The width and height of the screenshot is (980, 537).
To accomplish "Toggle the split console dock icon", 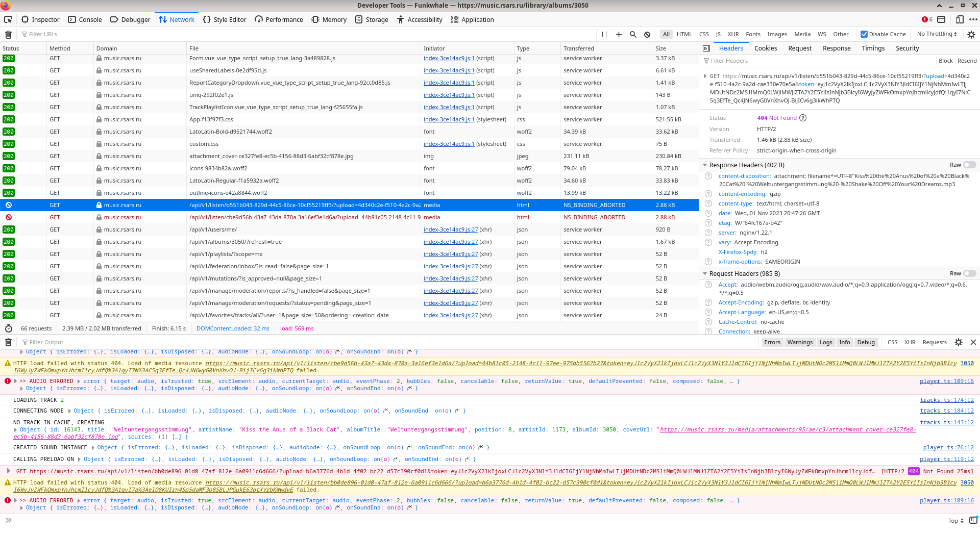I will tap(941, 19).
